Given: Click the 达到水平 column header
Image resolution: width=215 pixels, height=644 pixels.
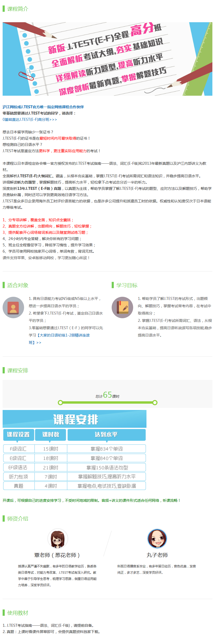Looking at the screenshot, I should [x=106, y=435].
